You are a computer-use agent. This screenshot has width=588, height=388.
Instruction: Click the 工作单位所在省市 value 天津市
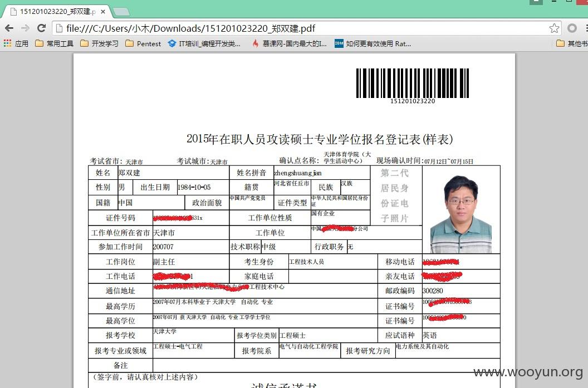coord(164,233)
